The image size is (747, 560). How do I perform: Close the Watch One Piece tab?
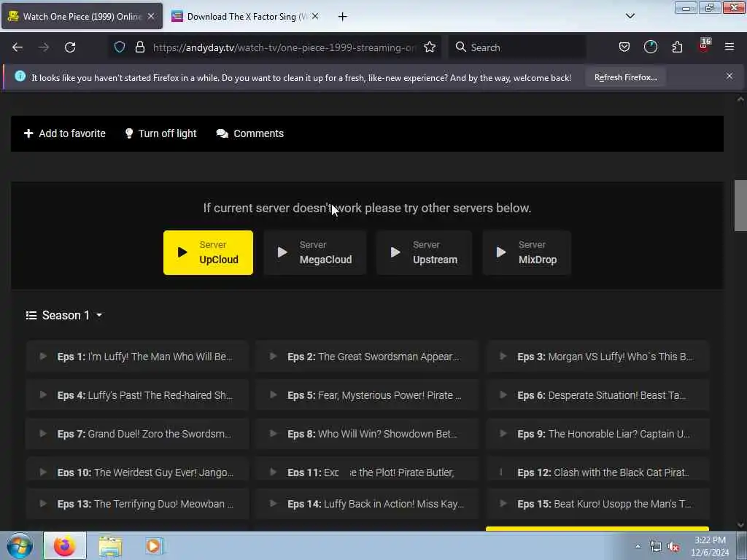coord(151,16)
